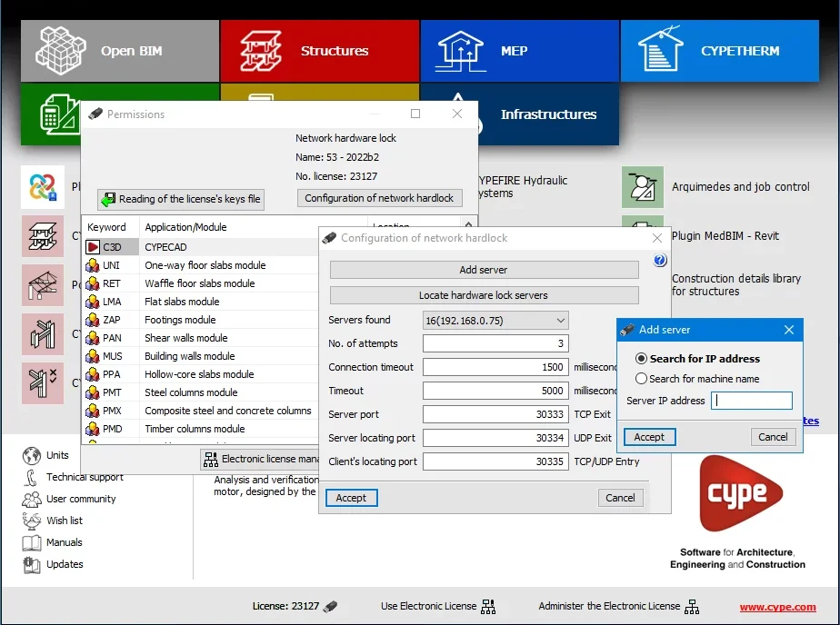Click Accept in the Add server dialog
The width and height of the screenshot is (840, 625).
pyautogui.click(x=649, y=437)
